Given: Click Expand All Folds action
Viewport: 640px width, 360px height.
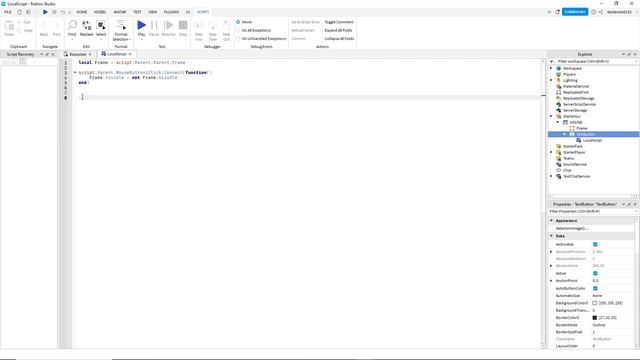Looking at the screenshot, I should pyautogui.click(x=338, y=30).
